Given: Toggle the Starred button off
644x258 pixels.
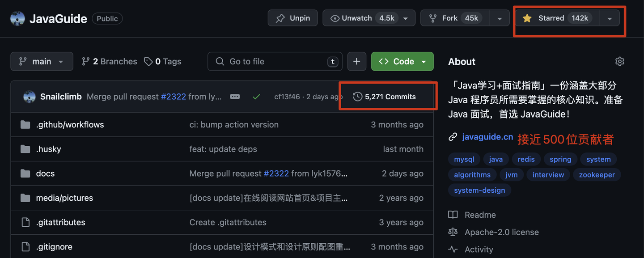Looking at the screenshot, I should pos(557,18).
